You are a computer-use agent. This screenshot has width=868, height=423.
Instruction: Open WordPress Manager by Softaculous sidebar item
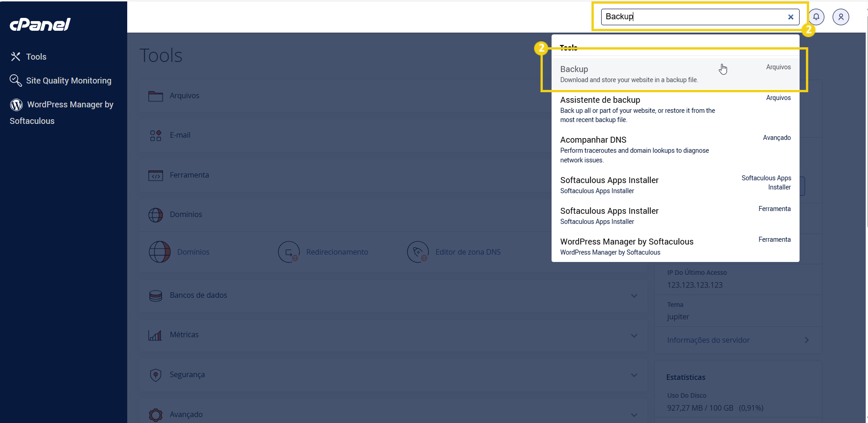click(x=62, y=112)
